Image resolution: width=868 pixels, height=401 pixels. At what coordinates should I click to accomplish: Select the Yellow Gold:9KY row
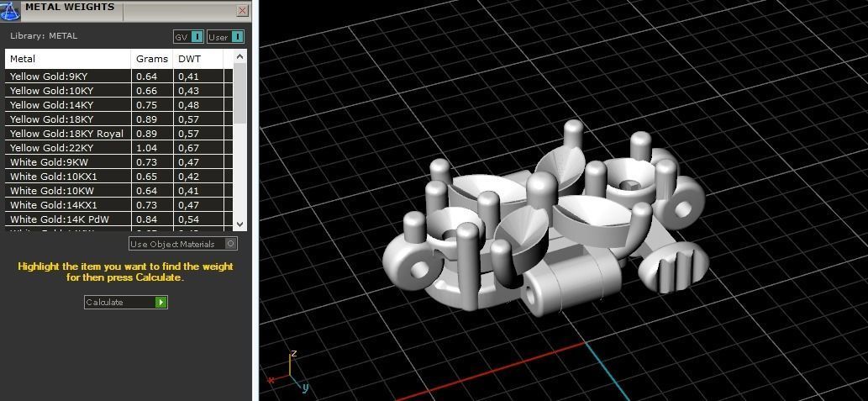pyautogui.click(x=119, y=77)
